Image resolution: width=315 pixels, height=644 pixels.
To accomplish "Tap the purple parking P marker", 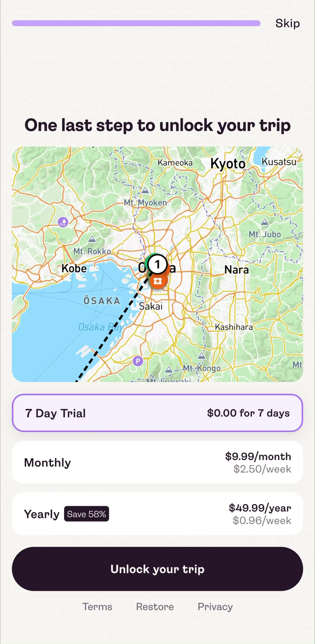I will 138,361.
